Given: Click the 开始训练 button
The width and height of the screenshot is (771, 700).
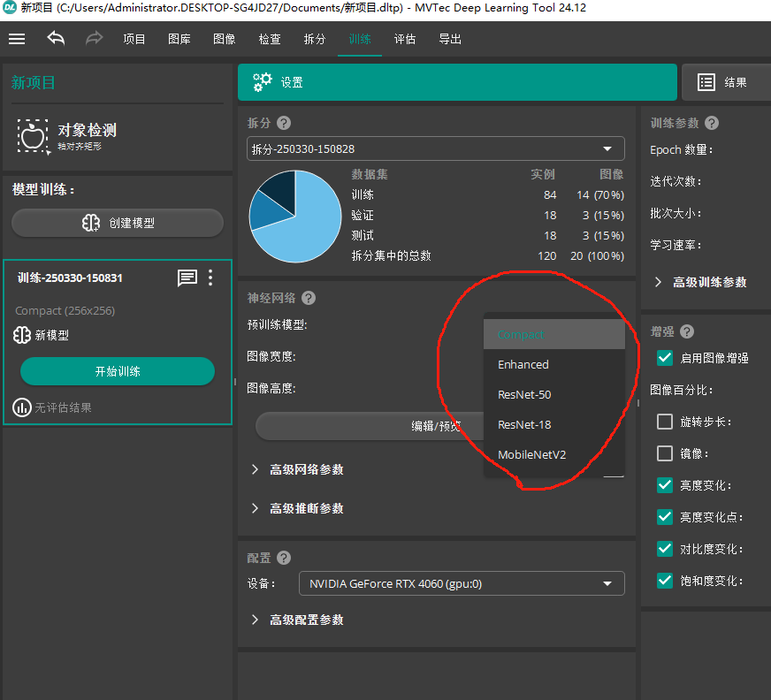Looking at the screenshot, I should pyautogui.click(x=118, y=371).
